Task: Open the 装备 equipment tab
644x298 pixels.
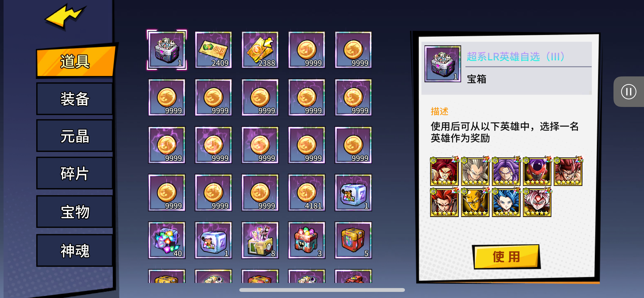Action: tap(75, 99)
